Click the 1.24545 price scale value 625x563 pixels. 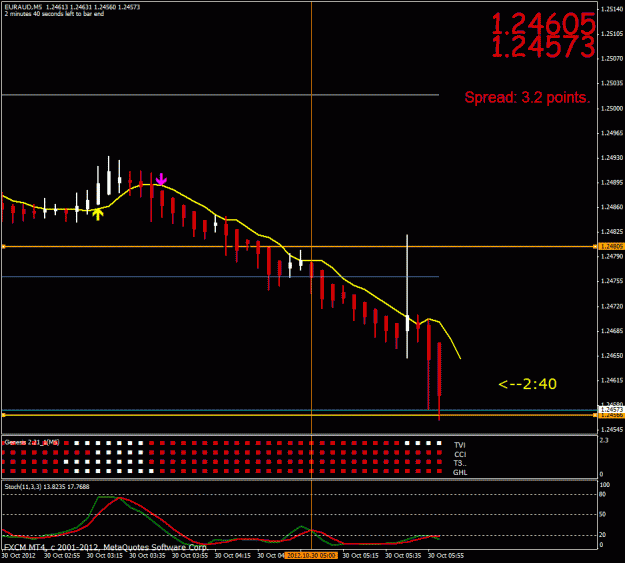[x=612, y=430]
